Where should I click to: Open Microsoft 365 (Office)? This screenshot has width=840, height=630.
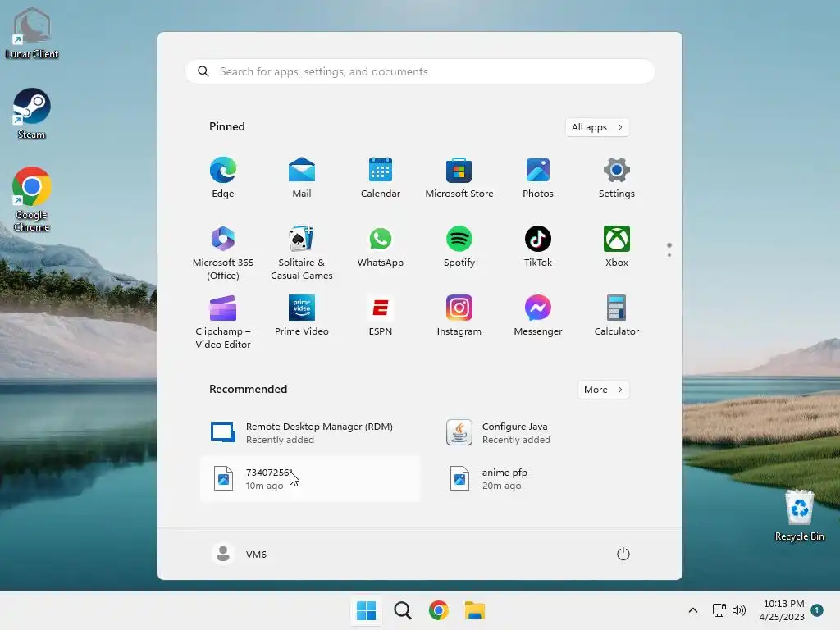[x=223, y=253]
